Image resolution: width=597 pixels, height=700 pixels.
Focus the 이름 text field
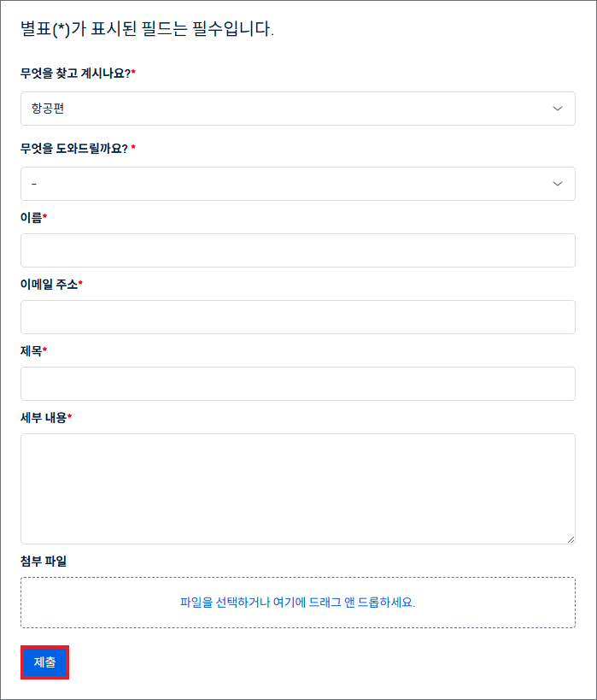click(x=297, y=250)
